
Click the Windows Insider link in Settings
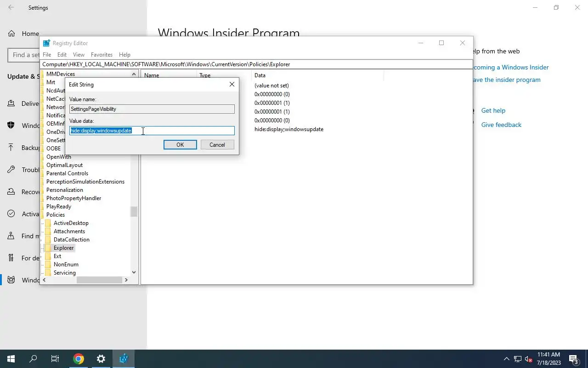(511, 67)
